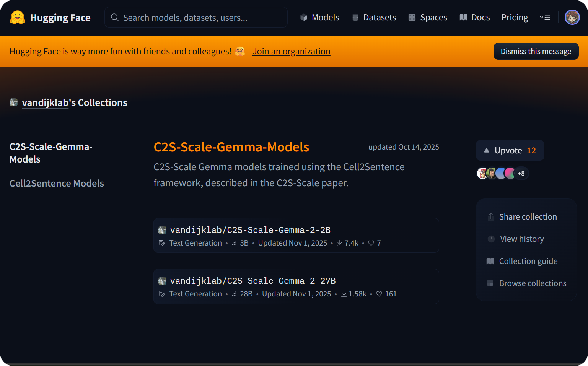
Task: Focus the search models, datasets, users field
Action: coord(196,17)
